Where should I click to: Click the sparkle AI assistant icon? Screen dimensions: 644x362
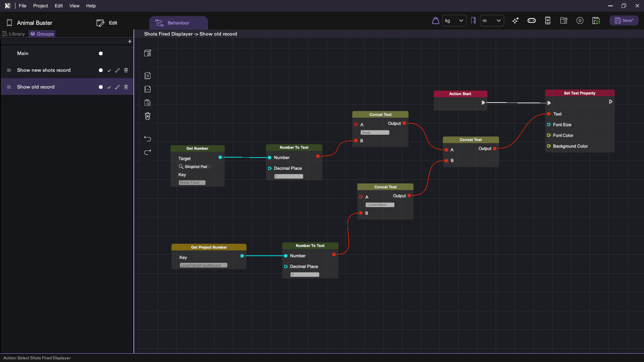coord(515,20)
